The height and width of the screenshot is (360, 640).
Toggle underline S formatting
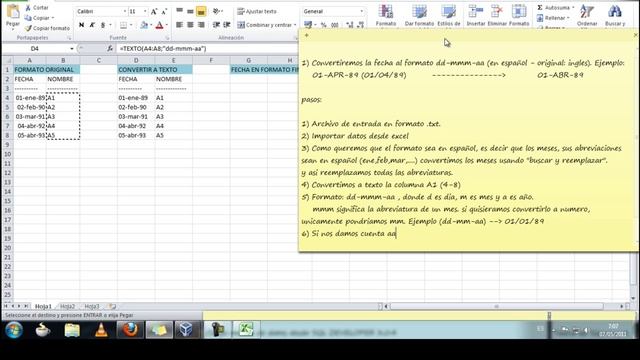103,25
